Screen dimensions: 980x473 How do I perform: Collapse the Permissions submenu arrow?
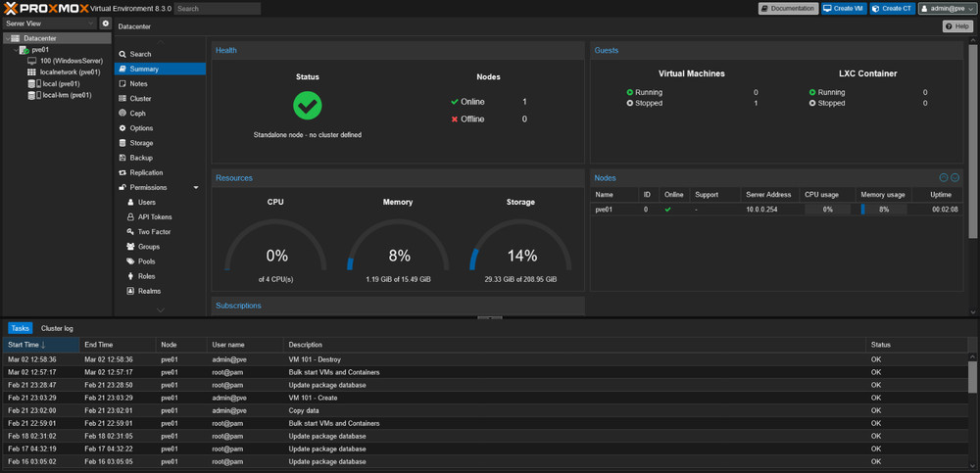196,187
